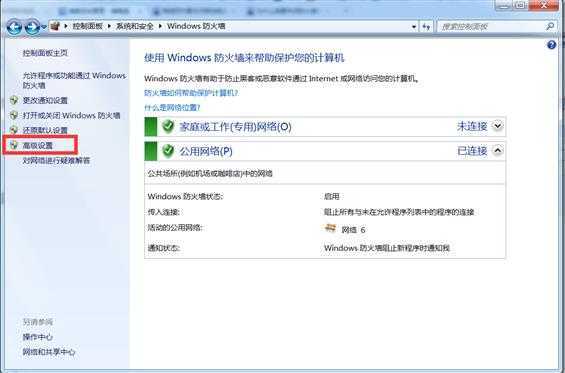Click shield icon beside 打开或关闭 Windows 防火墙
This screenshot has height=373, width=565.
[14, 115]
